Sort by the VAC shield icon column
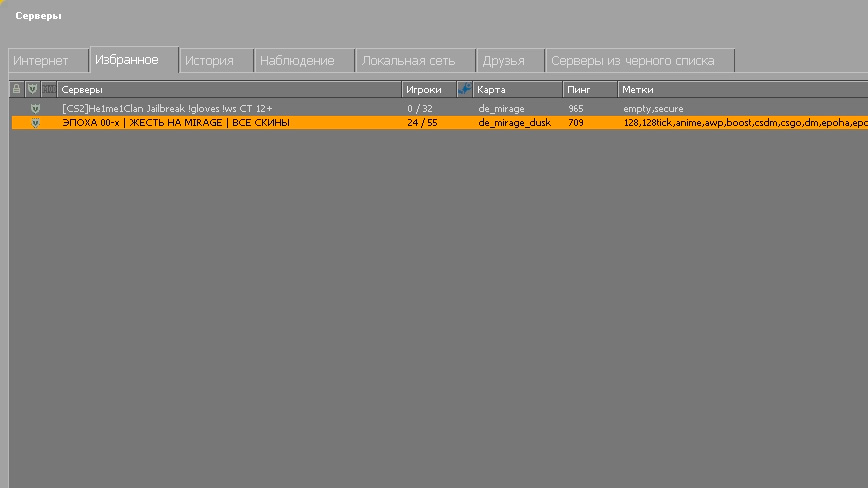This screenshot has height=488, width=868. [x=33, y=89]
